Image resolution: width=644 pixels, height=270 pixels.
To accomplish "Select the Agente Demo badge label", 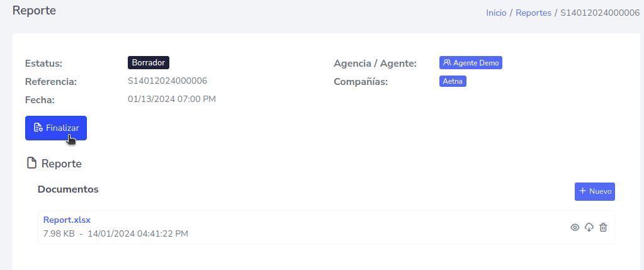I will pos(476,63).
